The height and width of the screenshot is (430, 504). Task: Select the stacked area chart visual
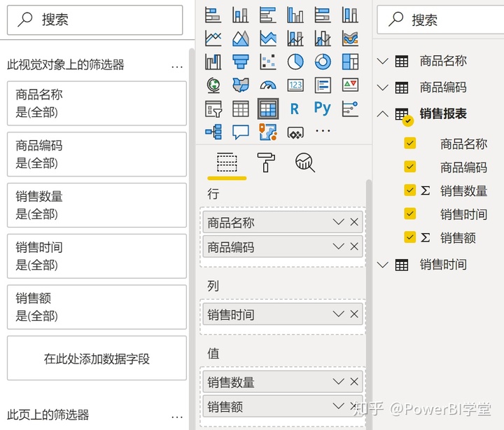(267, 39)
